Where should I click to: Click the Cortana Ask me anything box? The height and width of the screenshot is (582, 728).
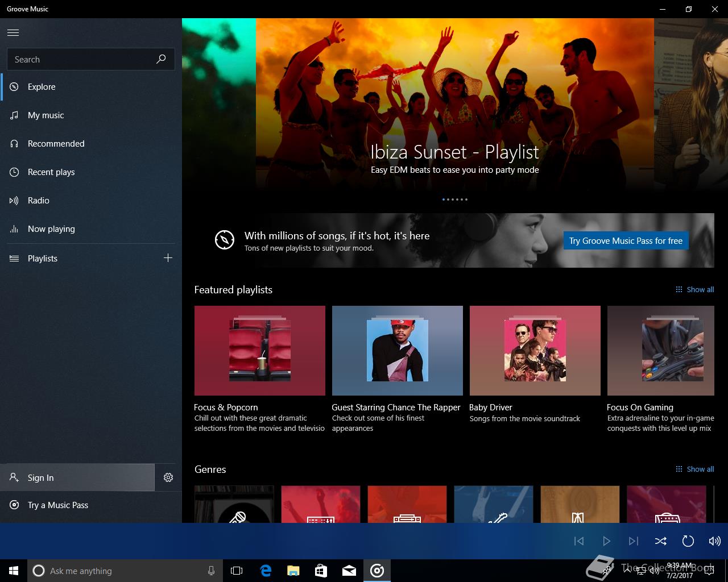[125, 571]
